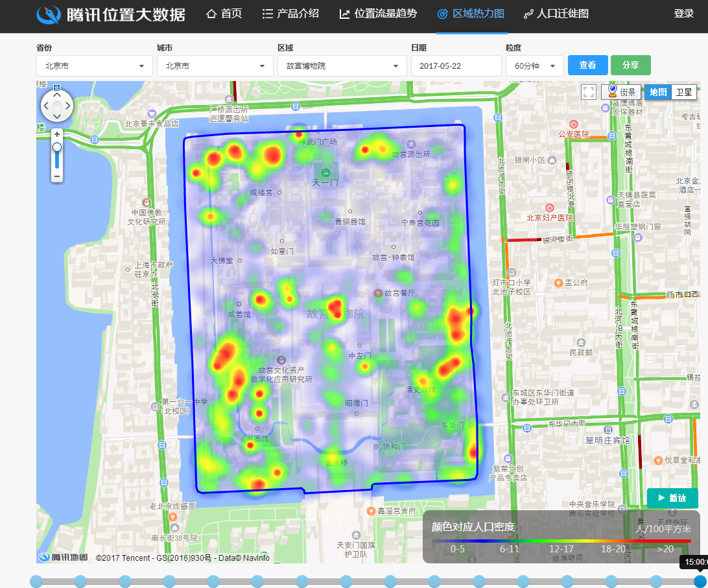Click the 故宫餐厅 restaurant icon
Viewport: 708px width, 588px height.
tap(379, 293)
